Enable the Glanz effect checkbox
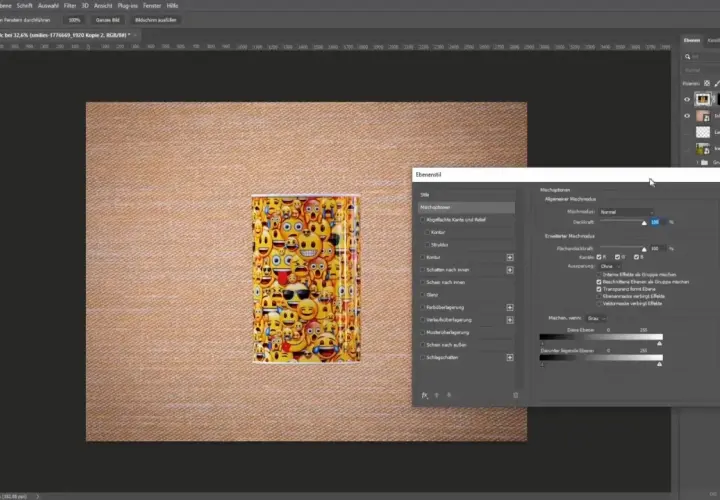 422,295
